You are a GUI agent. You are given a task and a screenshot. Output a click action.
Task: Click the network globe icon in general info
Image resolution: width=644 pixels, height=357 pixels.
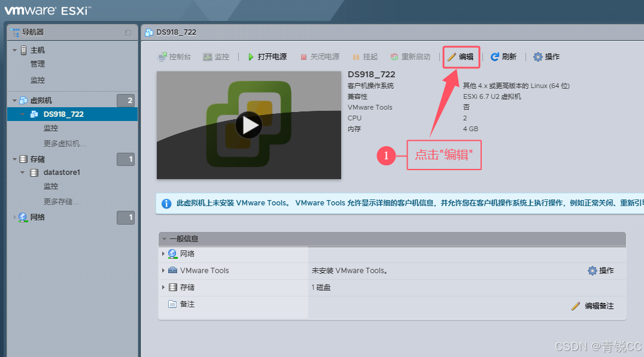point(172,254)
